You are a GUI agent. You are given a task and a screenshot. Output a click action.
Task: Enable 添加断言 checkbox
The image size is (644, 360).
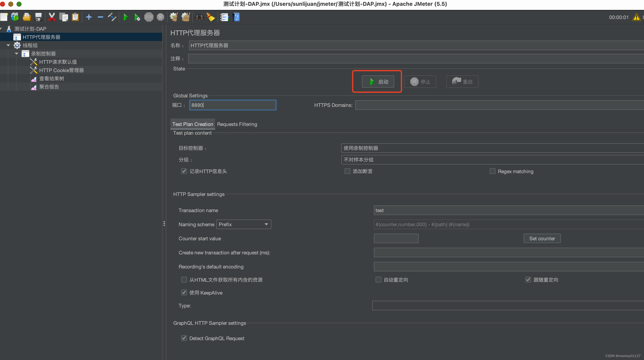pos(348,171)
